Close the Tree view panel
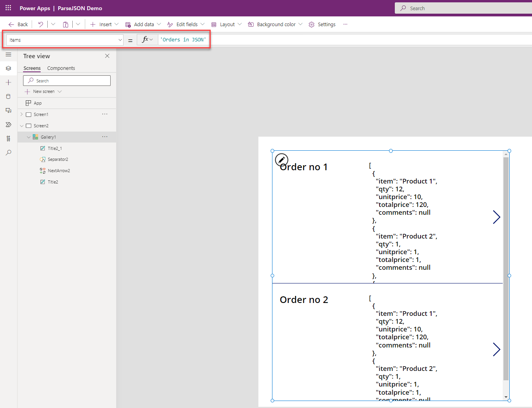 pos(107,56)
